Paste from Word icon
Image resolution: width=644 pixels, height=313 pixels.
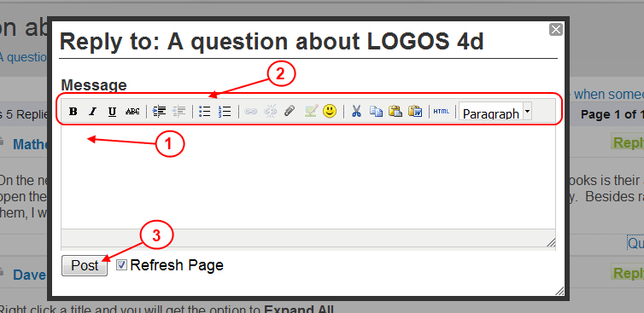415,111
